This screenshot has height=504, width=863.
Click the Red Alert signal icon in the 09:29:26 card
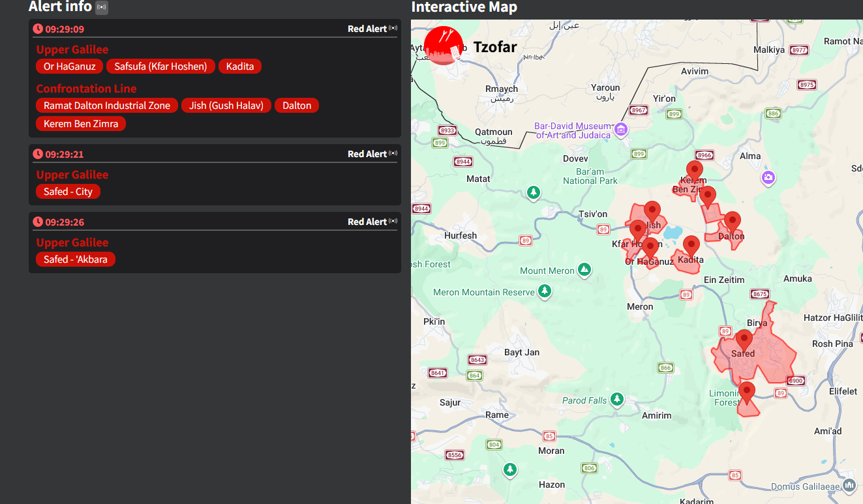[393, 222]
